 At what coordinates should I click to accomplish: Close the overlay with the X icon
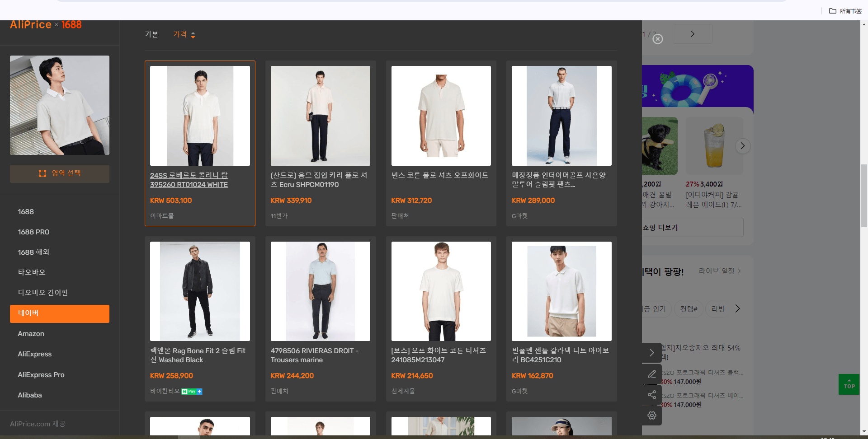coord(658,39)
